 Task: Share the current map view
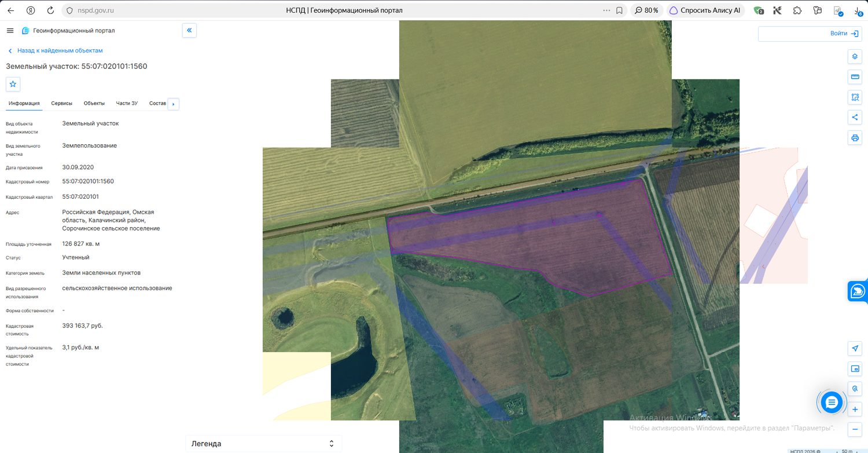click(x=855, y=118)
